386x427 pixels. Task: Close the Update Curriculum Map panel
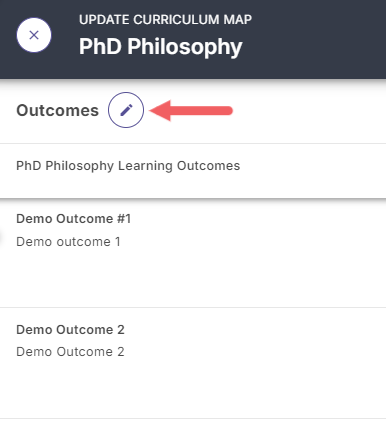[x=34, y=35]
